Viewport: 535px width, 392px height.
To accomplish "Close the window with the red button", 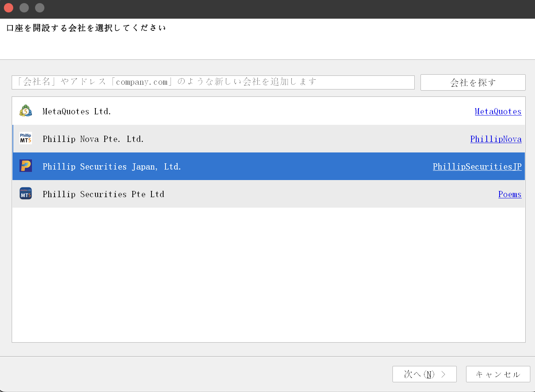I will point(9,8).
